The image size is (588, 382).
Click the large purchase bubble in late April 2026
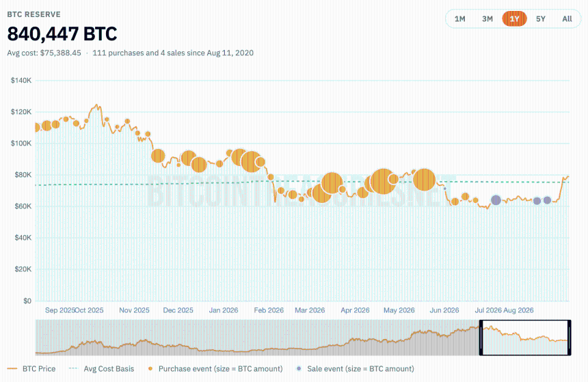tap(383, 182)
